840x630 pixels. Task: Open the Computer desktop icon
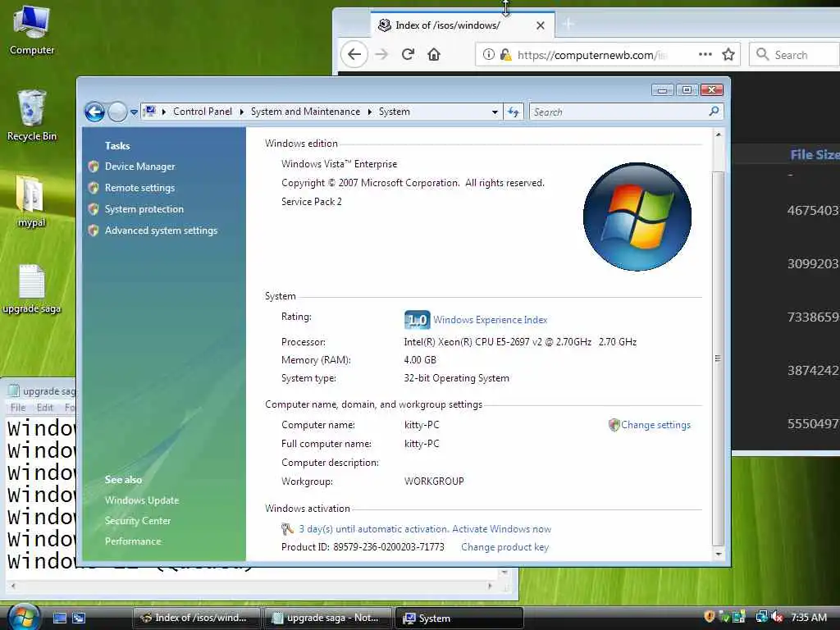click(x=32, y=30)
